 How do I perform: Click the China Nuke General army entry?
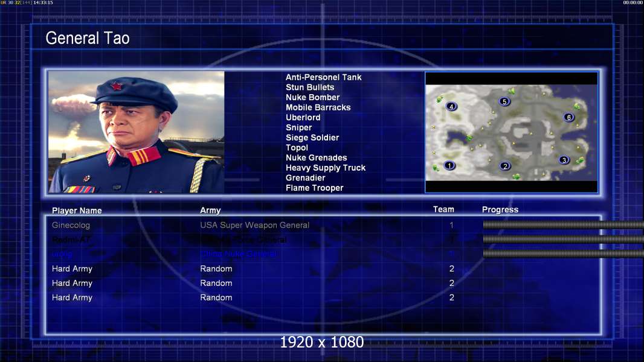(238, 254)
